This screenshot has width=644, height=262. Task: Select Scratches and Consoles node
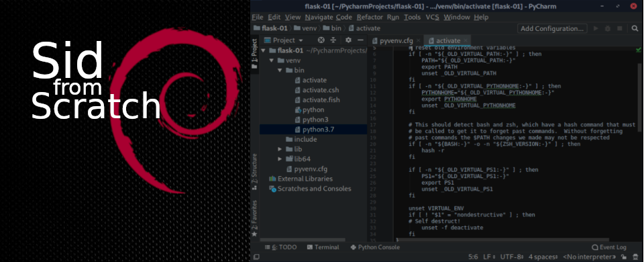point(313,189)
